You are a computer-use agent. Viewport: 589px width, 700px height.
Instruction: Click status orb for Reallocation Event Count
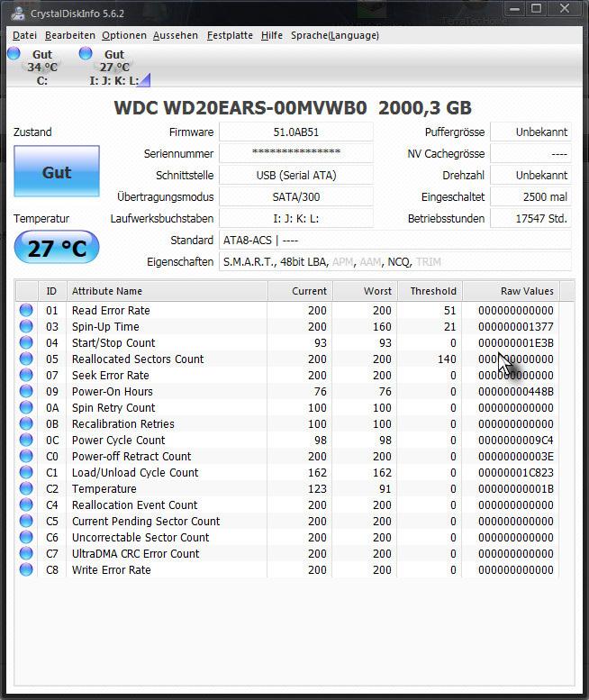pyautogui.click(x=26, y=505)
